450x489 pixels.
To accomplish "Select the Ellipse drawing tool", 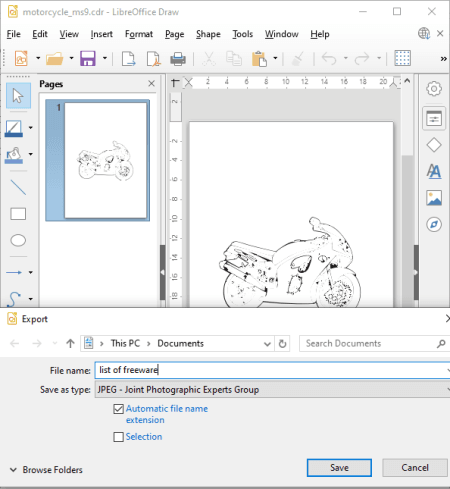I will tap(18, 240).
